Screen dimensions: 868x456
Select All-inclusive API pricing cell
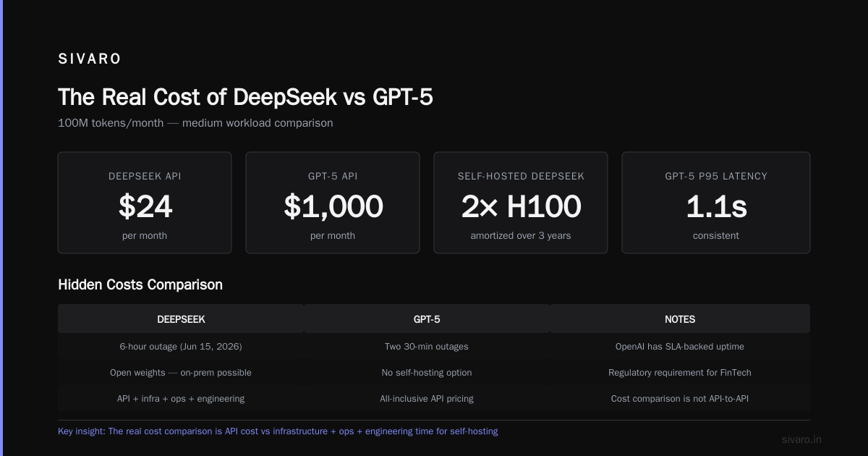pos(427,399)
